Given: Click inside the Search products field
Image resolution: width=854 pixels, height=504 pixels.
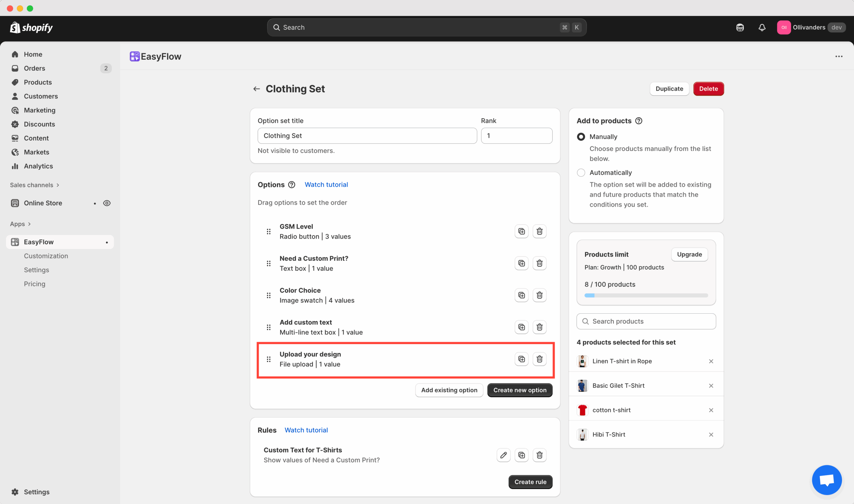Looking at the screenshot, I should click(646, 321).
